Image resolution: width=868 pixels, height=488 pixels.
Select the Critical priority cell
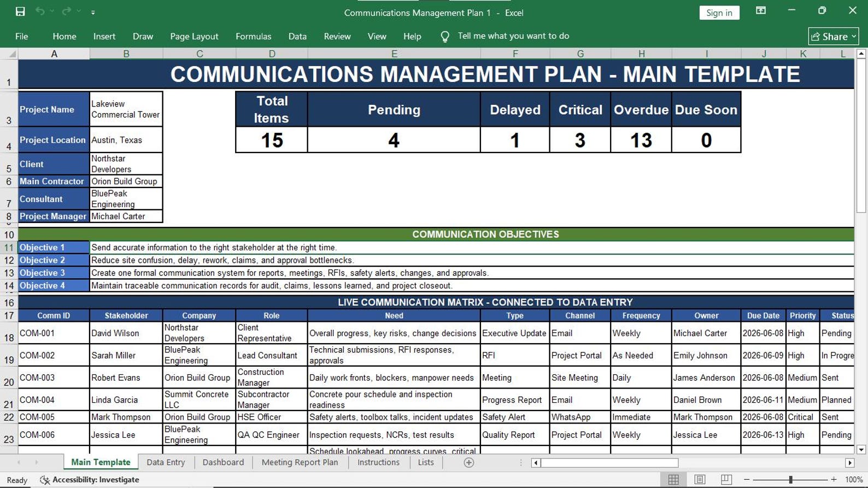pyautogui.click(x=802, y=417)
